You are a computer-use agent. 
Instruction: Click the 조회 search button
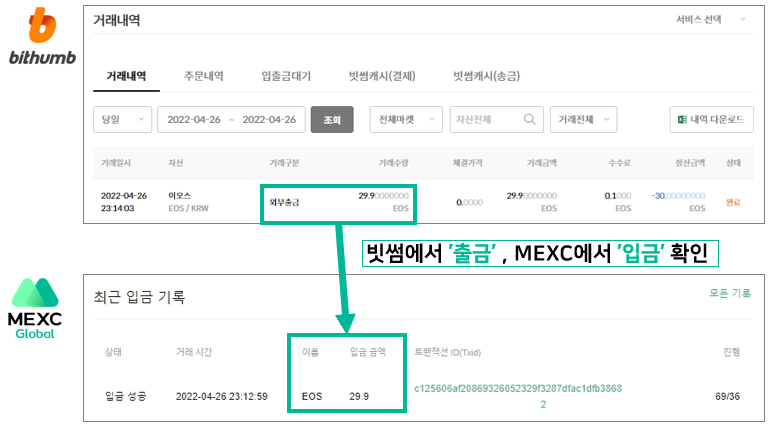click(332, 119)
